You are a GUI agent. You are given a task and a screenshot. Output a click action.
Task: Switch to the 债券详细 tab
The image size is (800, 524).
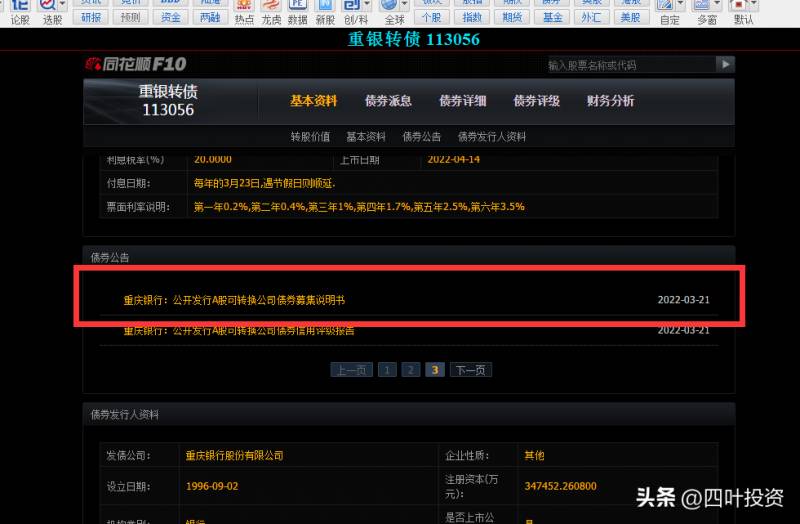point(463,101)
